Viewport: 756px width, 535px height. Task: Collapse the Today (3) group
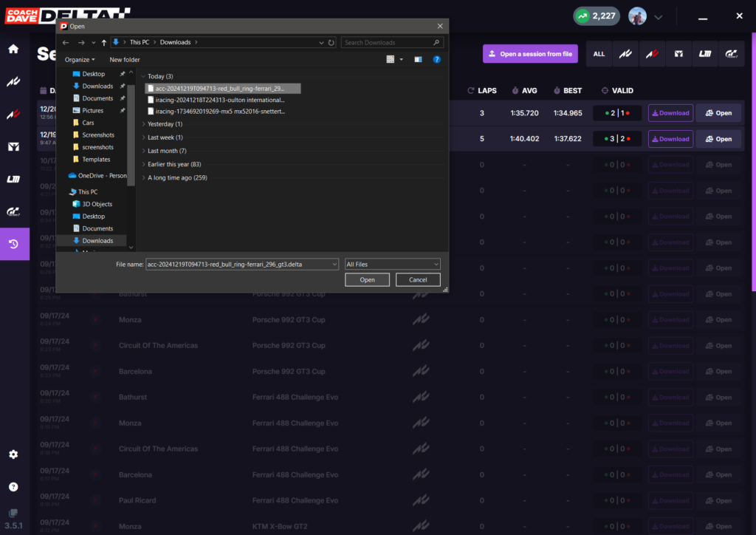tap(143, 76)
